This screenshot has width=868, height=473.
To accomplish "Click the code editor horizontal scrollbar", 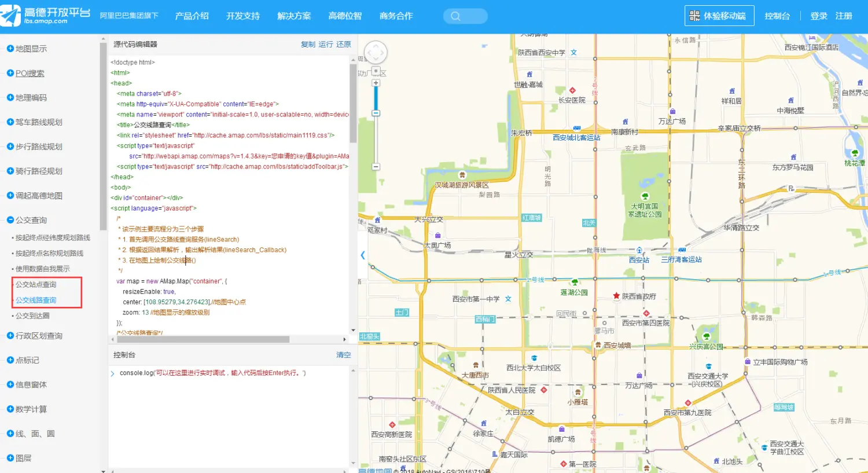I will pos(204,339).
